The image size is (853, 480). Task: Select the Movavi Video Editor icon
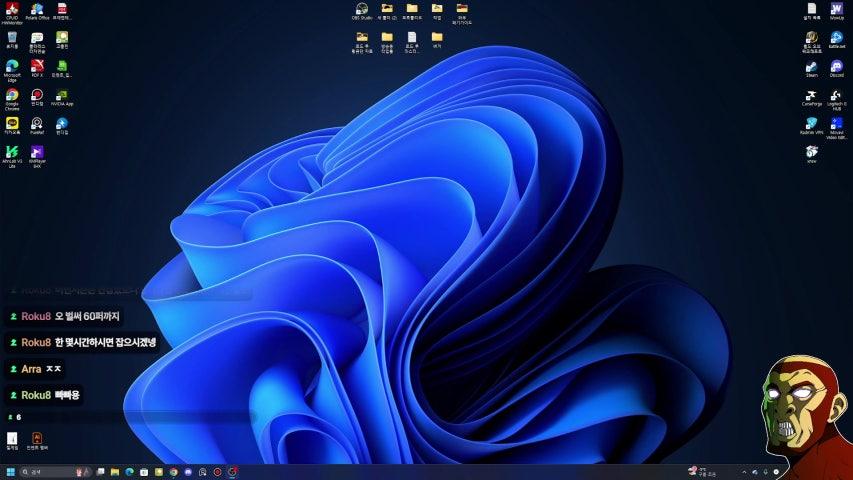836,124
